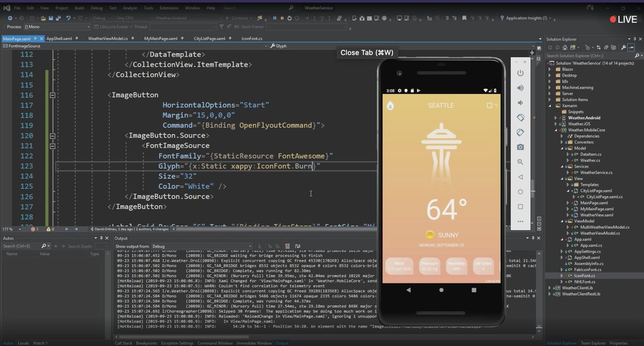Screen dimensions: 644x346
Task: Click the pause debugging icon in toolbar
Action: tap(275, 18)
